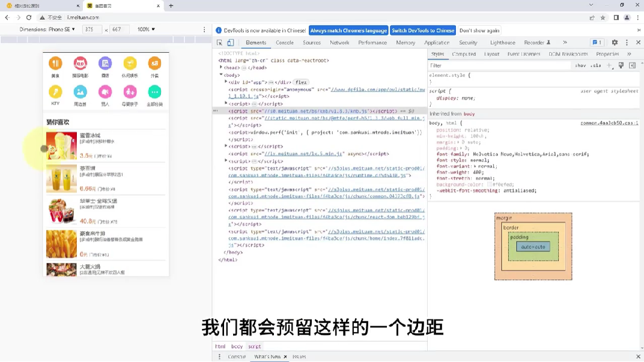
Task: Open the Memory panel tab
Action: tap(406, 43)
